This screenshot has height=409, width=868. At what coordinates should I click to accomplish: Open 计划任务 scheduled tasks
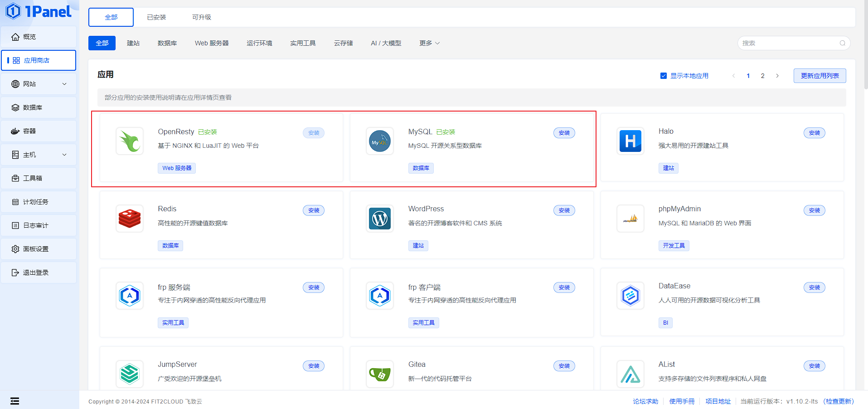click(x=39, y=202)
